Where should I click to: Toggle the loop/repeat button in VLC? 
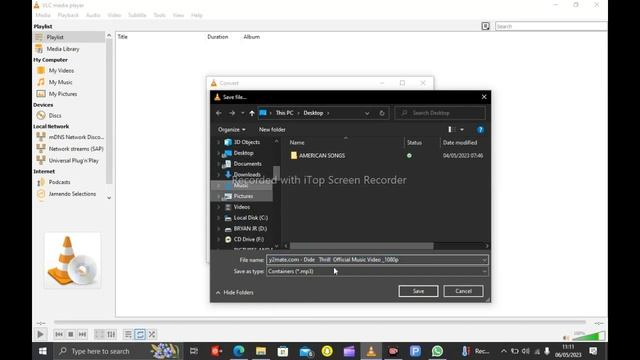point(140,334)
